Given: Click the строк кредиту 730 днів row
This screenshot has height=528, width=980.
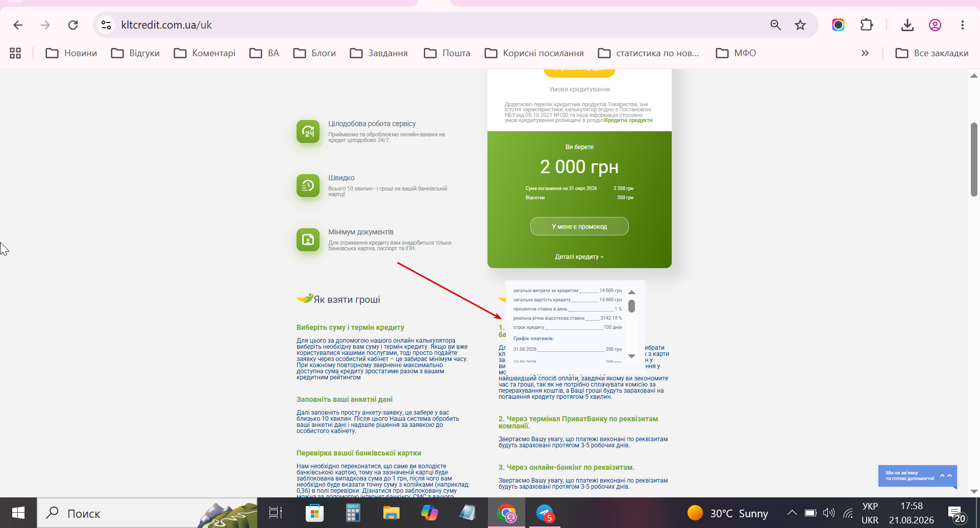Looking at the screenshot, I should (x=568, y=327).
